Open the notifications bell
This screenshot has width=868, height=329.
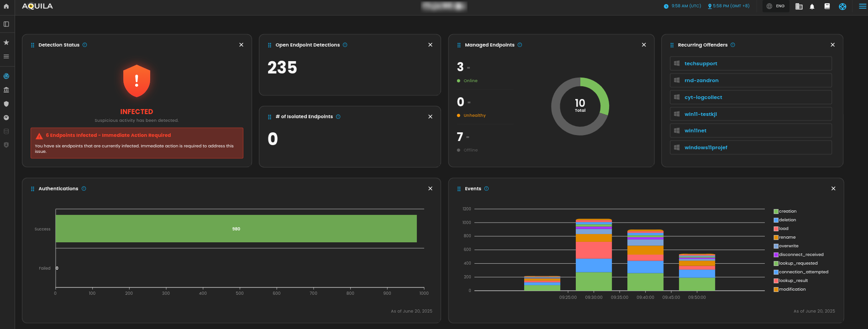coord(812,6)
